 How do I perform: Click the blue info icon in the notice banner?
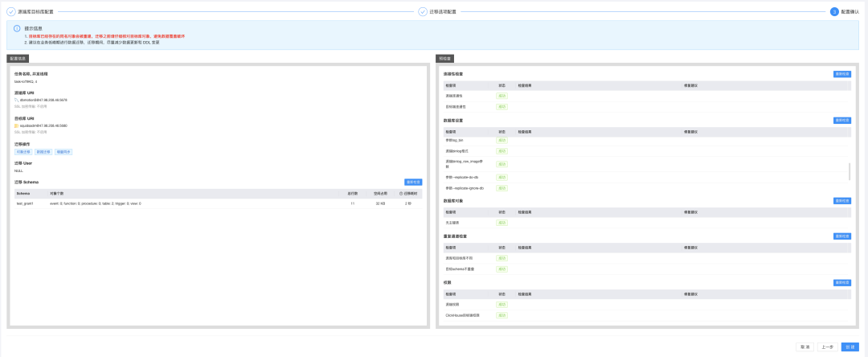click(x=17, y=27)
